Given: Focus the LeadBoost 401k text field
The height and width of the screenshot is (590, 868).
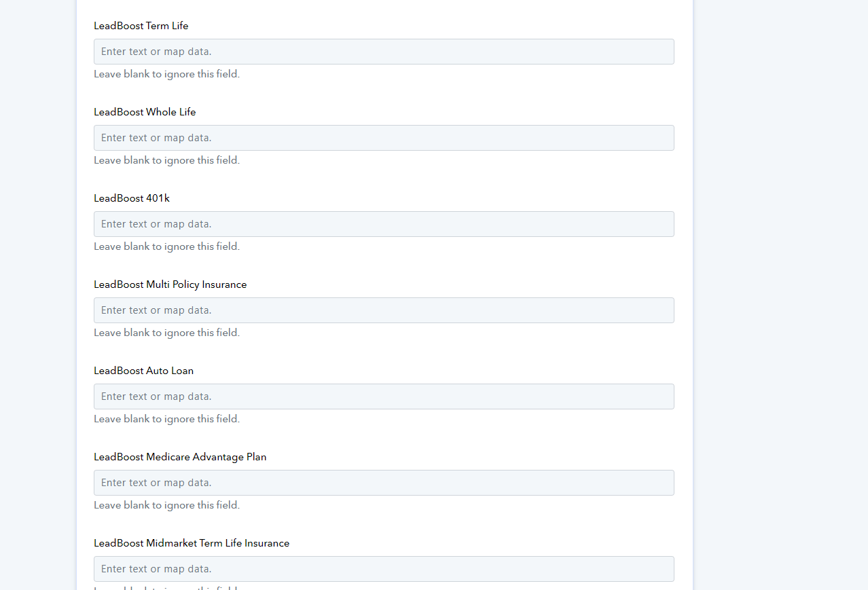Looking at the screenshot, I should tap(384, 224).
